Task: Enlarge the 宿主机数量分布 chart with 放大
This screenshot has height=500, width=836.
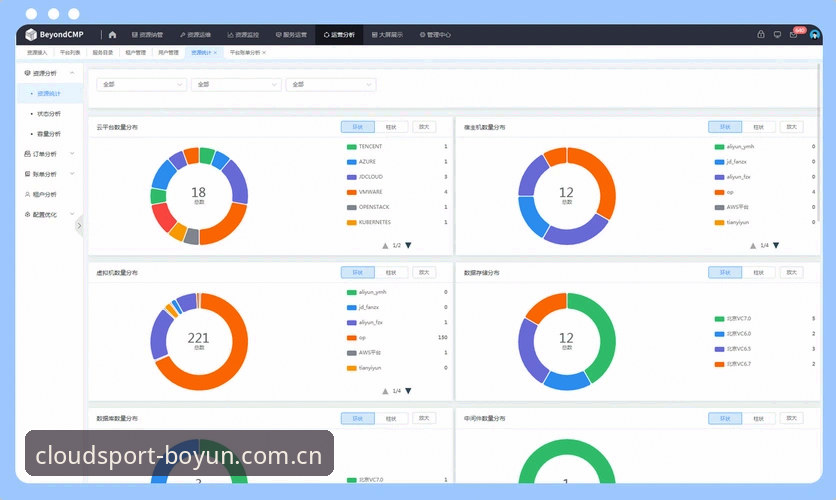Action: pos(792,127)
